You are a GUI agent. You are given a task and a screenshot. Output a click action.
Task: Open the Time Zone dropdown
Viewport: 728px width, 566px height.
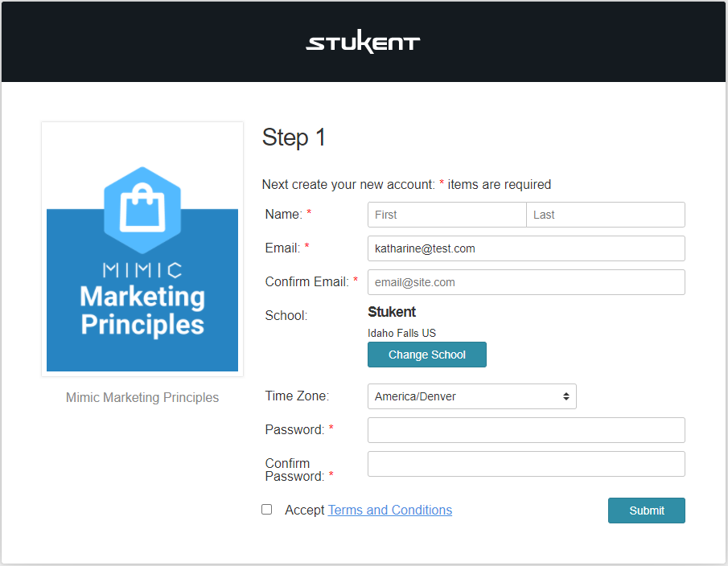(x=471, y=396)
